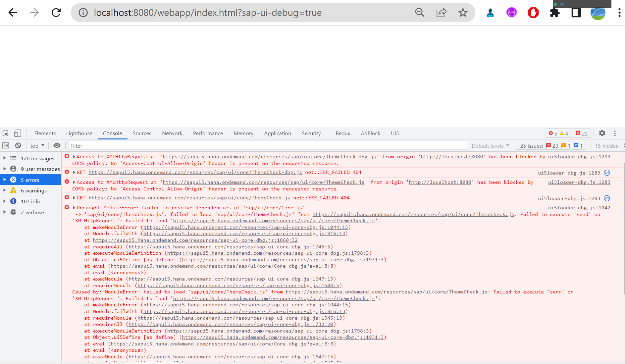Open the top JavaScript context dropdown

[37, 146]
